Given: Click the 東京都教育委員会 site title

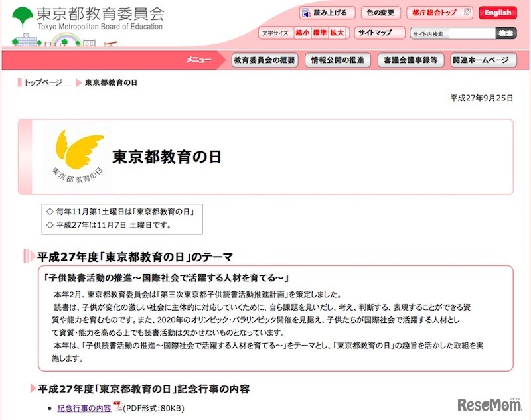Looking at the screenshot, I should coord(100,14).
